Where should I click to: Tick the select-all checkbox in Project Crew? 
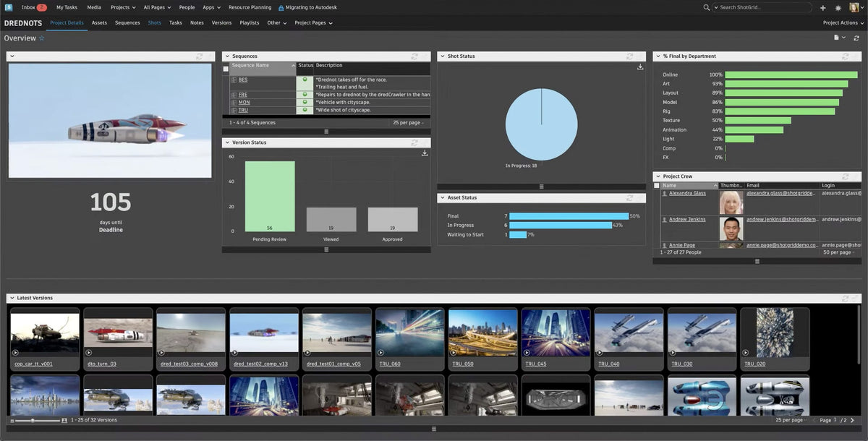point(657,186)
